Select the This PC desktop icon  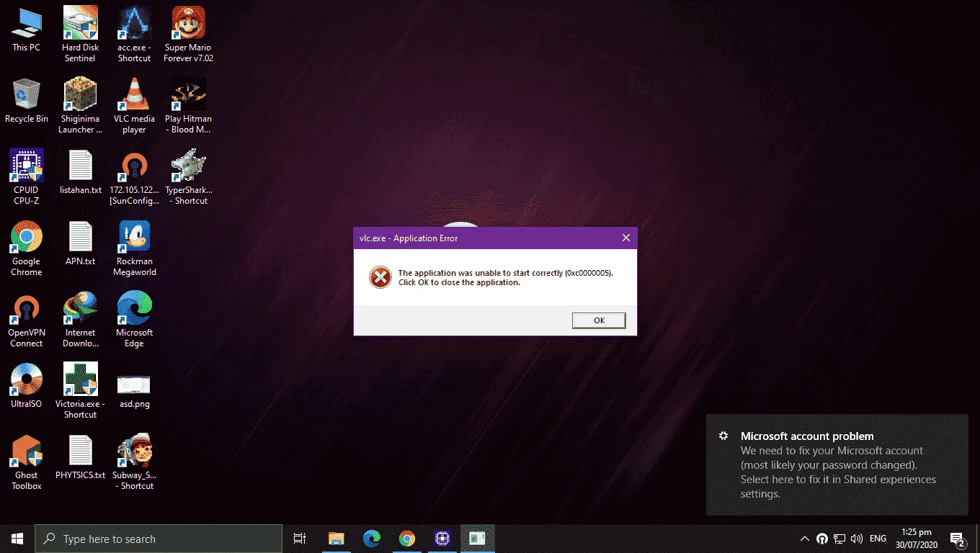[x=27, y=30]
